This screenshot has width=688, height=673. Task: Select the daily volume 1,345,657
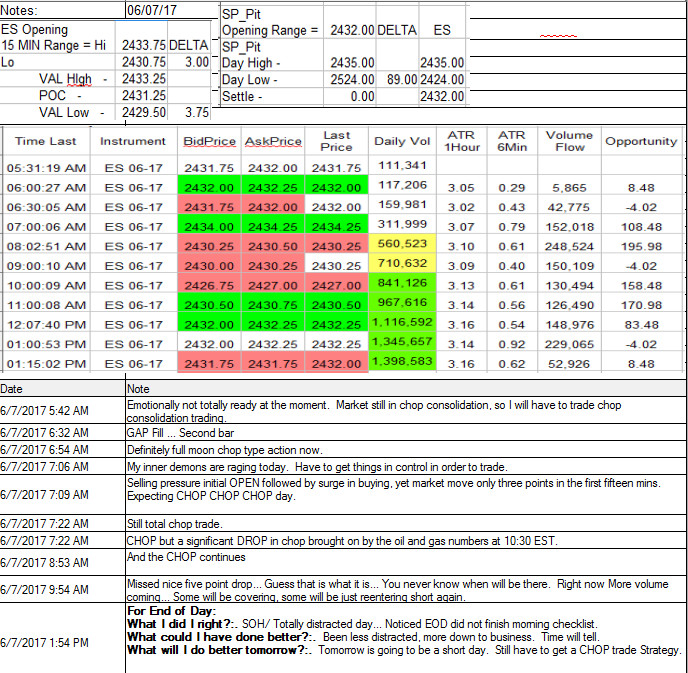tap(402, 342)
